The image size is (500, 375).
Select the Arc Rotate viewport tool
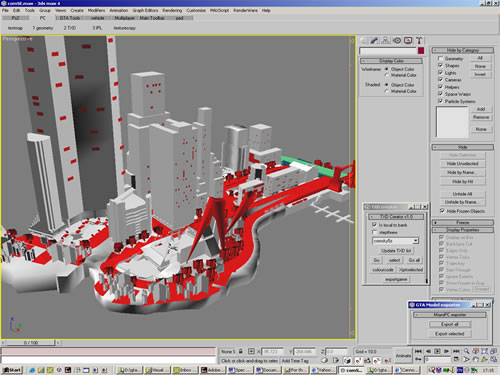pyautogui.click(x=484, y=360)
